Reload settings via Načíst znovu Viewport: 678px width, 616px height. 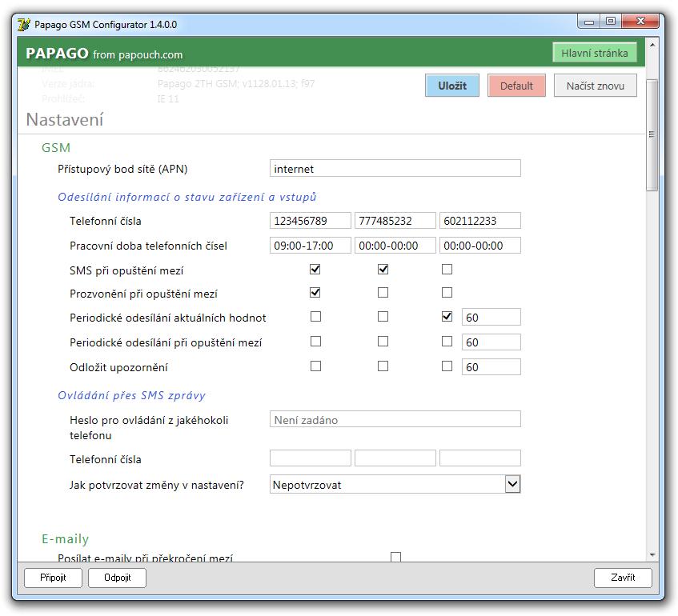tap(595, 86)
